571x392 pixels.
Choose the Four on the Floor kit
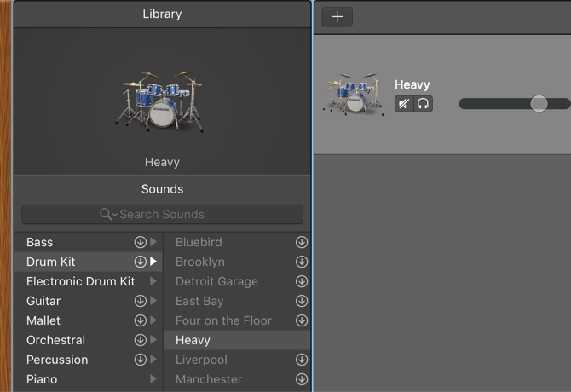click(x=223, y=321)
